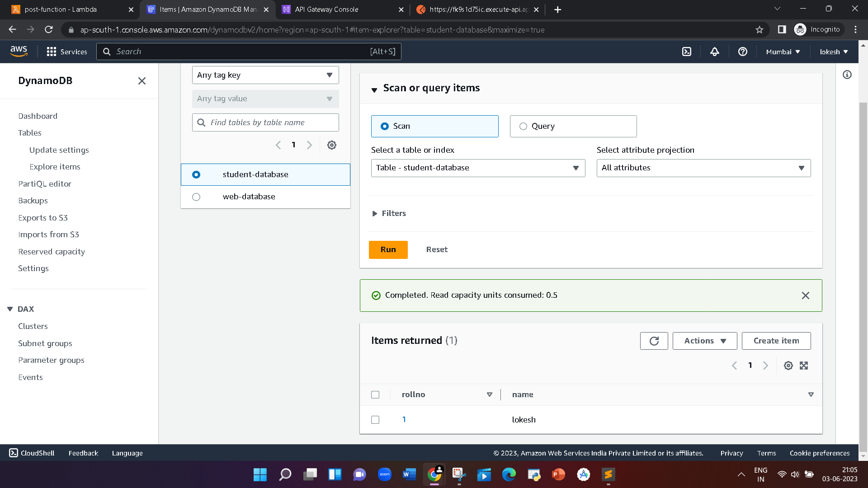The image size is (868, 488).
Task: Open table list settings gear
Action: coord(331,145)
